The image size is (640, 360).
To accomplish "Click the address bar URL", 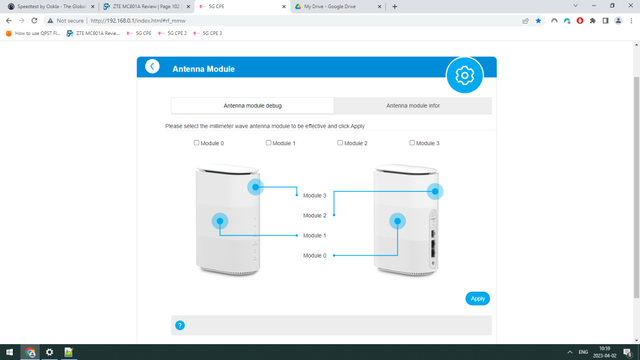I will 138,21.
